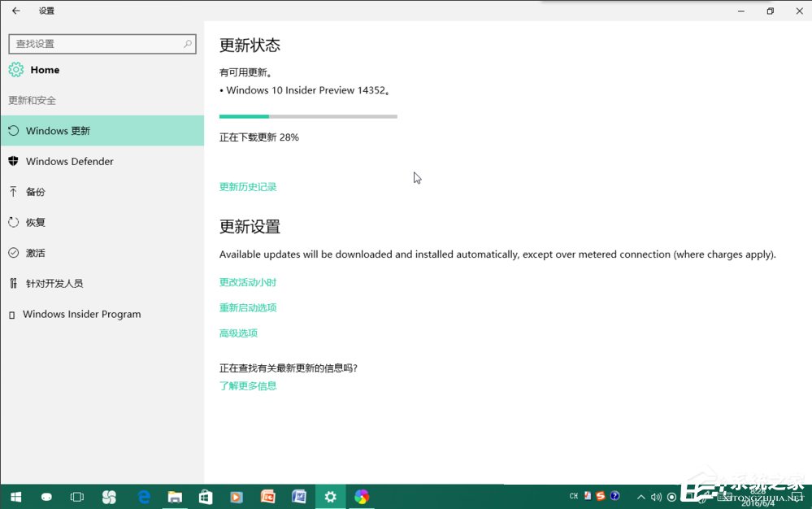Image resolution: width=812 pixels, height=509 pixels.
Task: Expand hidden icons with the tray chevron
Action: point(641,496)
